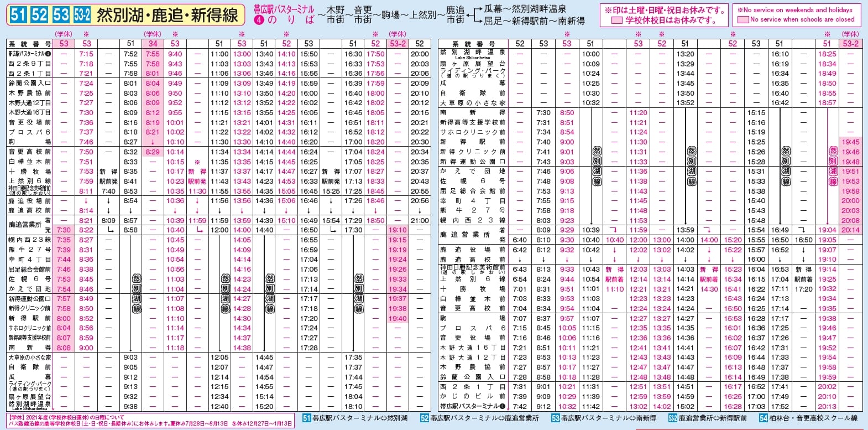Screen dimensions: 868x430
Task: Click the time 20:02 at 西2条1丁目
Action: (x=827, y=387)
